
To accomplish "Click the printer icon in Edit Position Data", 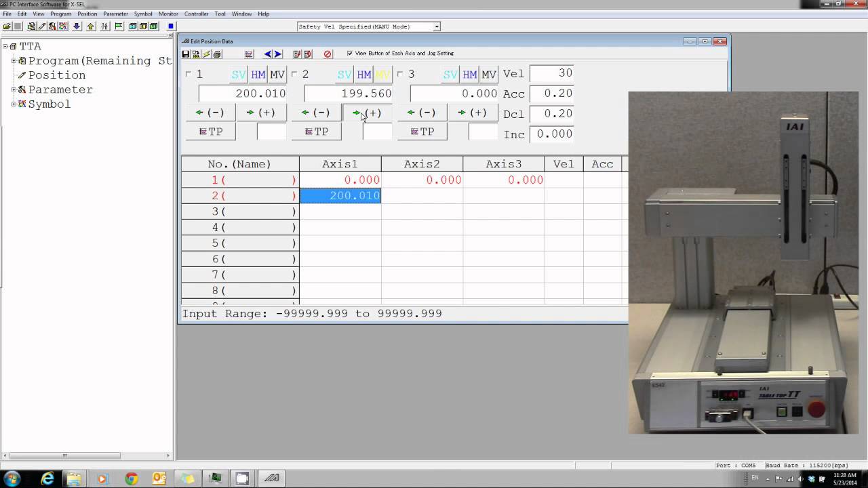I will (x=217, y=54).
